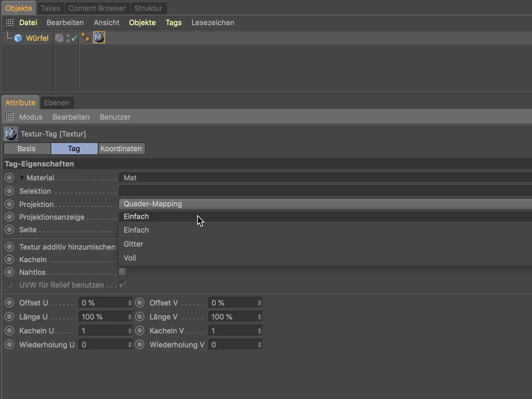
Task: Open the Attribute Manager Bearbeiten menu
Action: coord(71,117)
